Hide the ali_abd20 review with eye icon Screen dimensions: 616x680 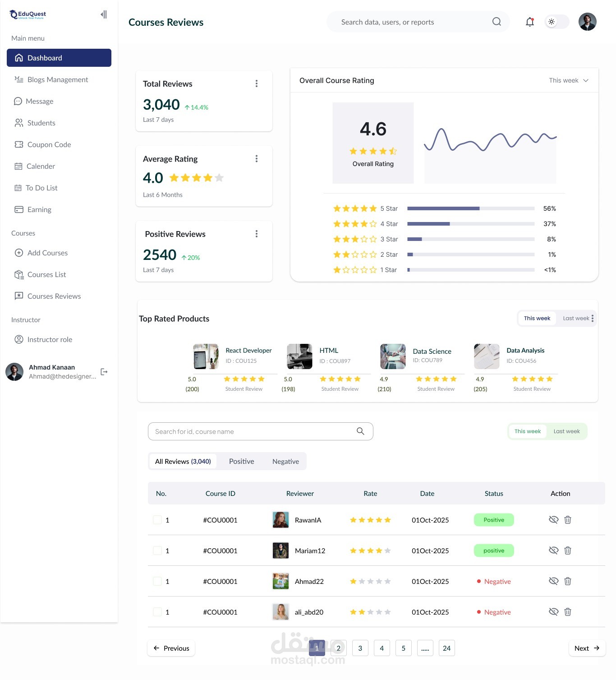(x=553, y=612)
